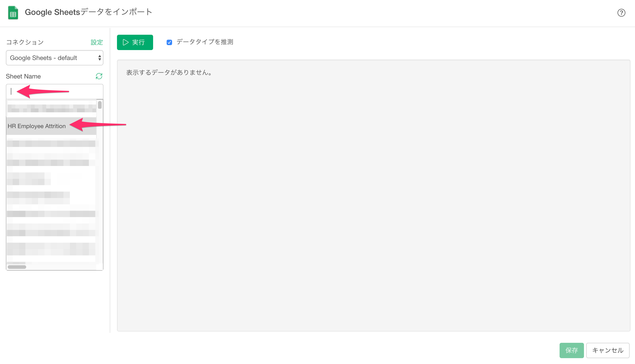This screenshot has width=635, height=364.
Task: Click the 保存 save button
Action: point(571,350)
